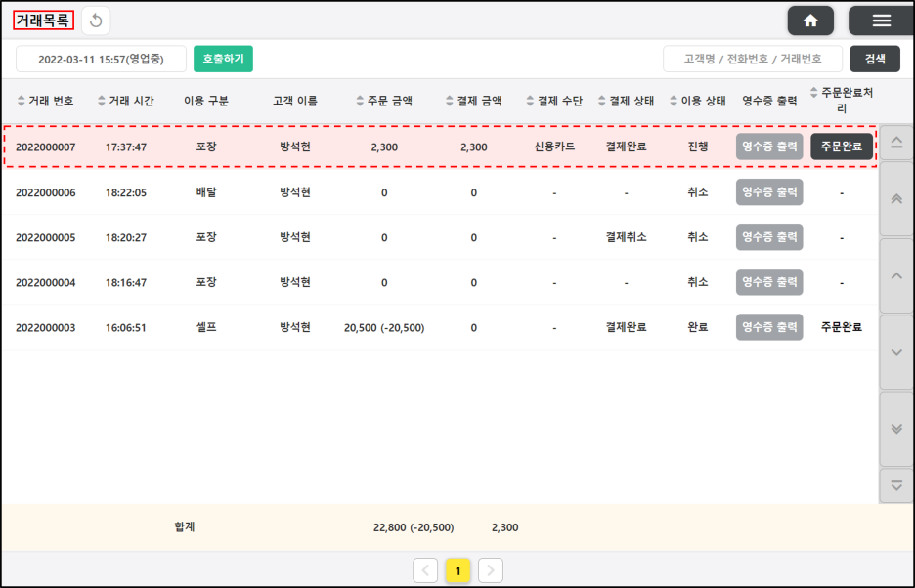Click 영수증 출력 column header
Viewport: 915px width, 588px height.
tap(769, 101)
